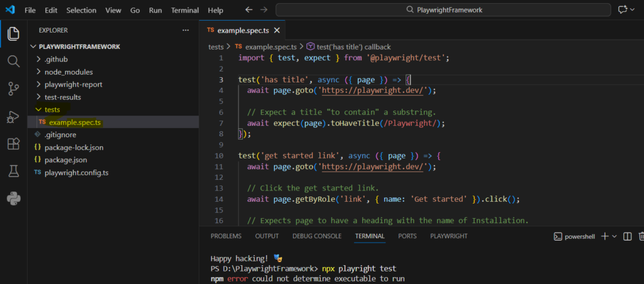
Task: Open the new terminal launch dropdown arrow
Action: [614, 236]
